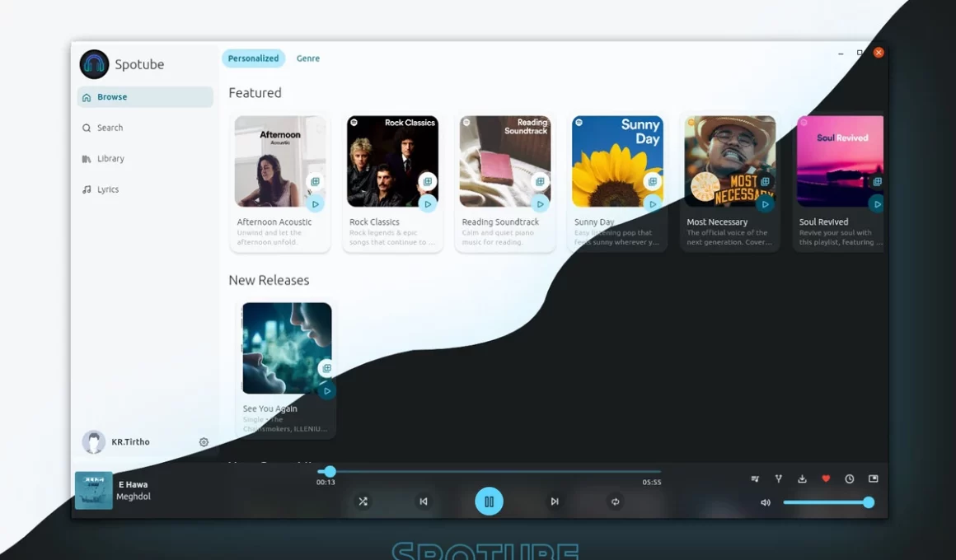Click the add icon on Sunny Day card
The width and height of the screenshot is (956, 560).
[653, 182]
